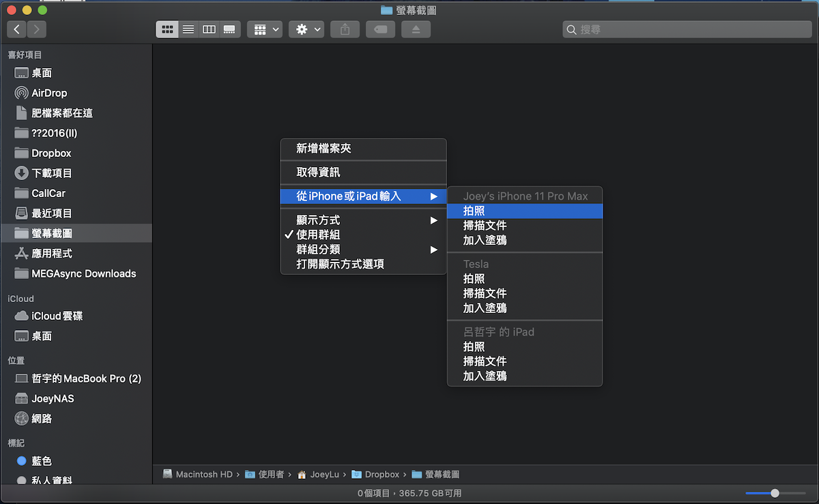Choose 加入塗鴉 under 呂哲宇 的 iPad
The height and width of the screenshot is (504, 819).
[525, 376]
